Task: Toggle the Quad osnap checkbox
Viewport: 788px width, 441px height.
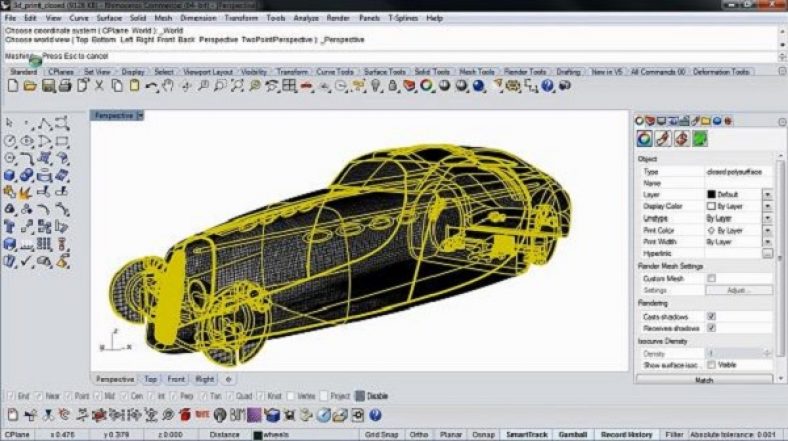Action: pos(230,396)
